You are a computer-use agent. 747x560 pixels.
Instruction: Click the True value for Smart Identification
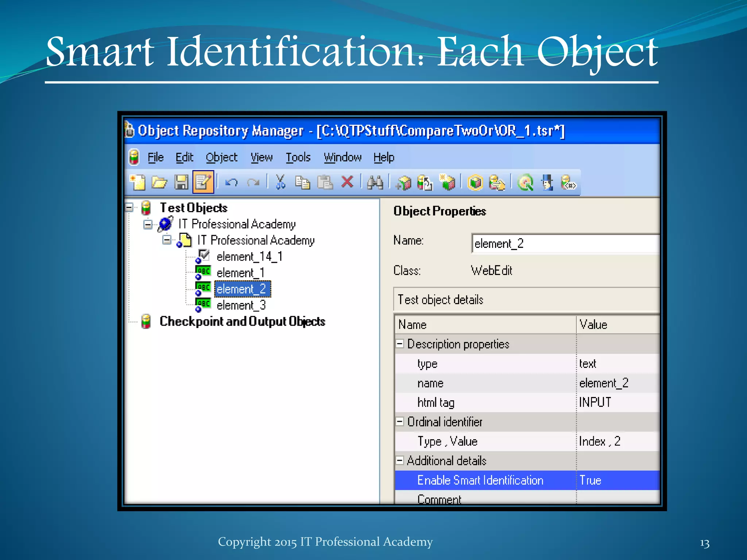pos(590,480)
